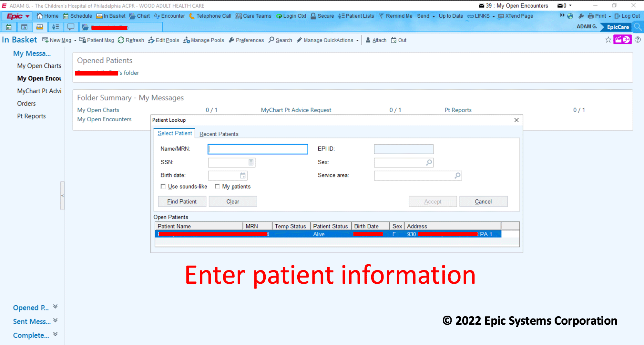Open XTend Page
Image resolution: width=644 pixels, height=345 pixels.
click(x=516, y=16)
